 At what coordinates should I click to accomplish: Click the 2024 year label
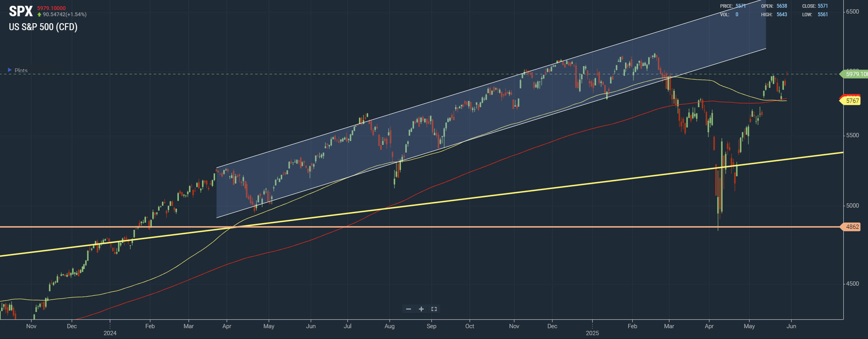pyautogui.click(x=110, y=333)
